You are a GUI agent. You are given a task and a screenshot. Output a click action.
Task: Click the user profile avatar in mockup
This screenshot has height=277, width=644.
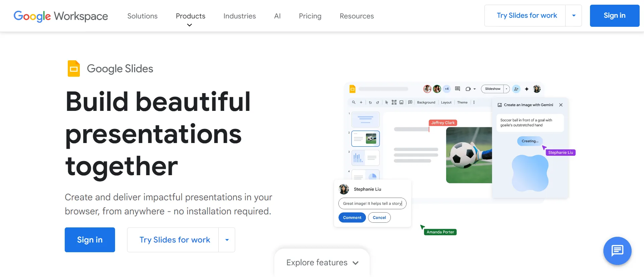(537, 89)
